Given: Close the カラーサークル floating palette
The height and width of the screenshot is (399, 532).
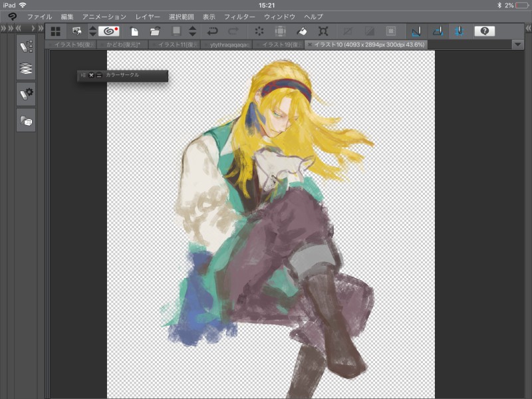Looking at the screenshot, I should pyautogui.click(x=91, y=76).
